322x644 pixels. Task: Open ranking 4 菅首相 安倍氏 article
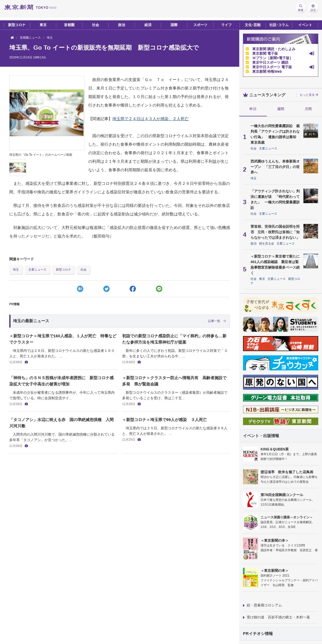click(x=275, y=232)
